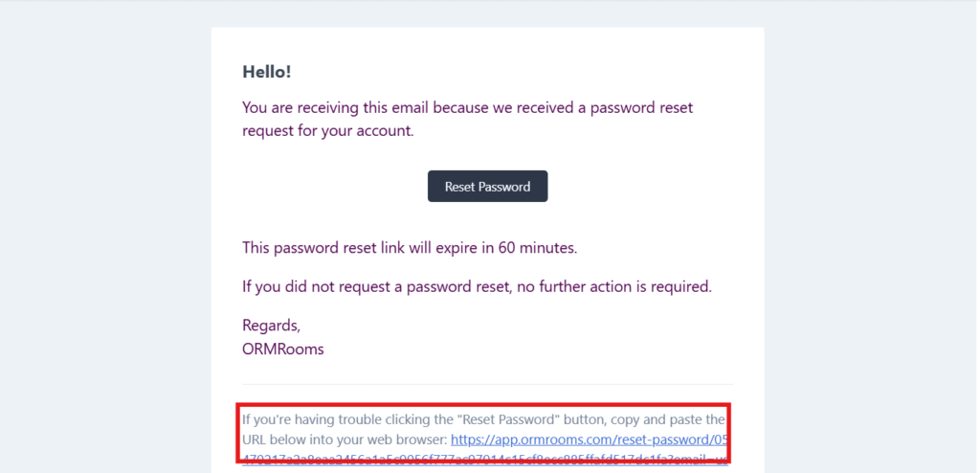Click the ORMRooms signature text
Viewport: 980px width, 473px height.
(x=283, y=349)
